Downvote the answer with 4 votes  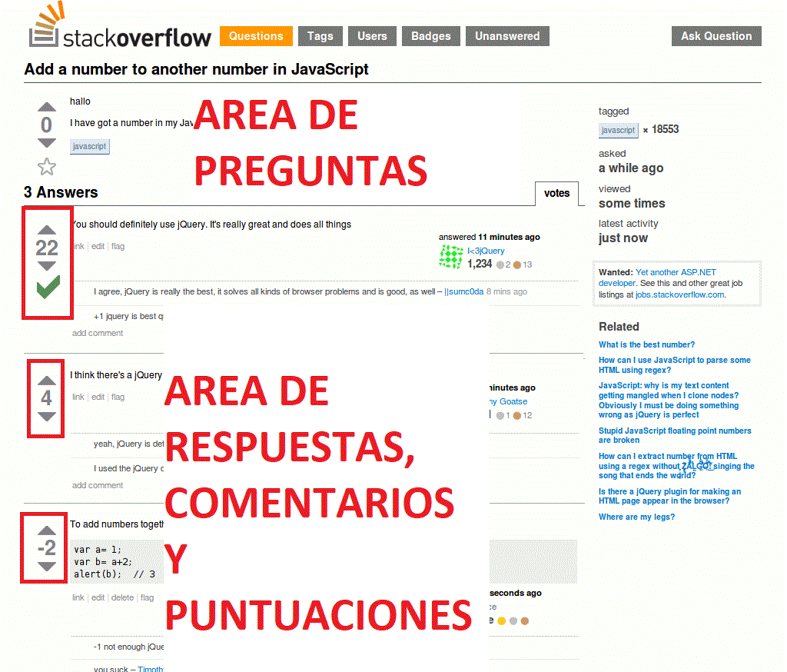47,417
